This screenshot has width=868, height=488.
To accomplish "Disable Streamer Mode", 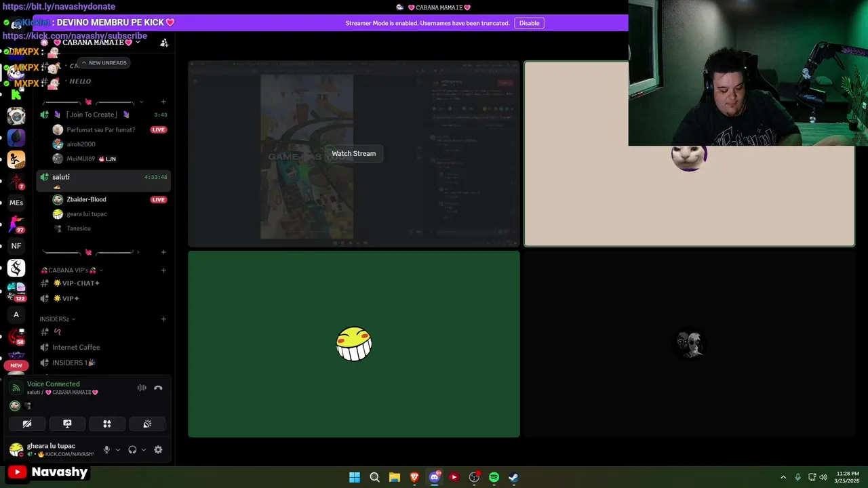I will [529, 23].
